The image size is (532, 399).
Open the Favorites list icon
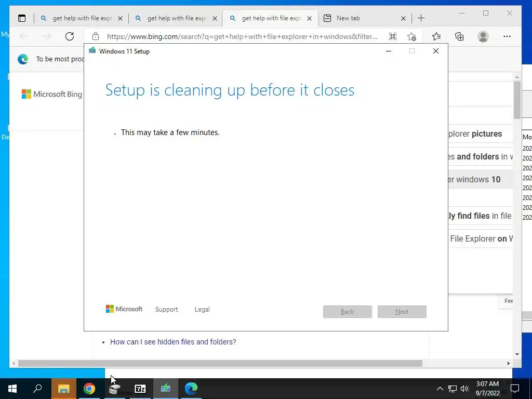click(x=436, y=36)
